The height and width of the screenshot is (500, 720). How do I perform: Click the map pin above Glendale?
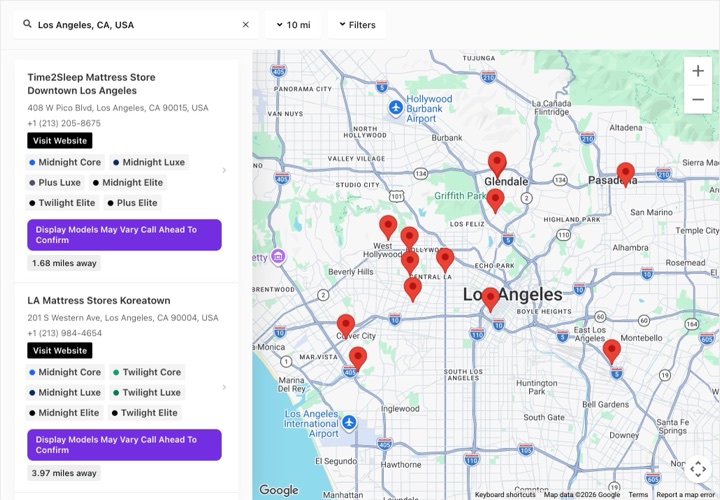coord(497,163)
